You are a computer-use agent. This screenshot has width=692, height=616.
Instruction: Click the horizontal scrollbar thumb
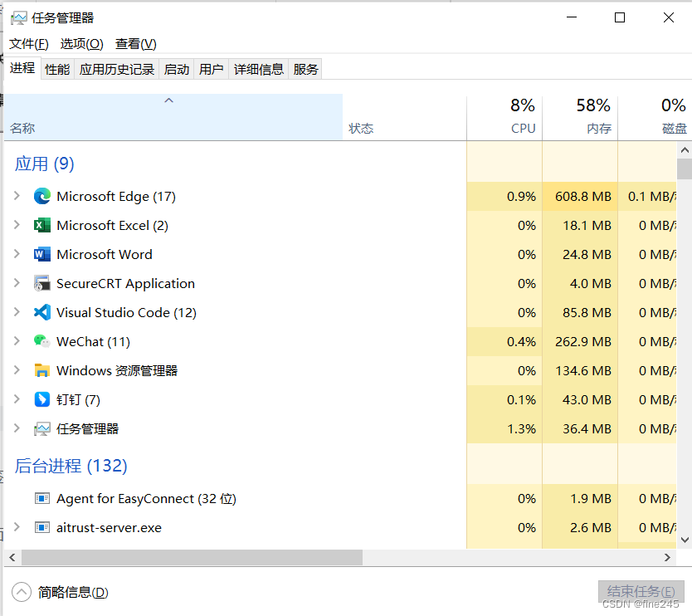tap(192, 558)
